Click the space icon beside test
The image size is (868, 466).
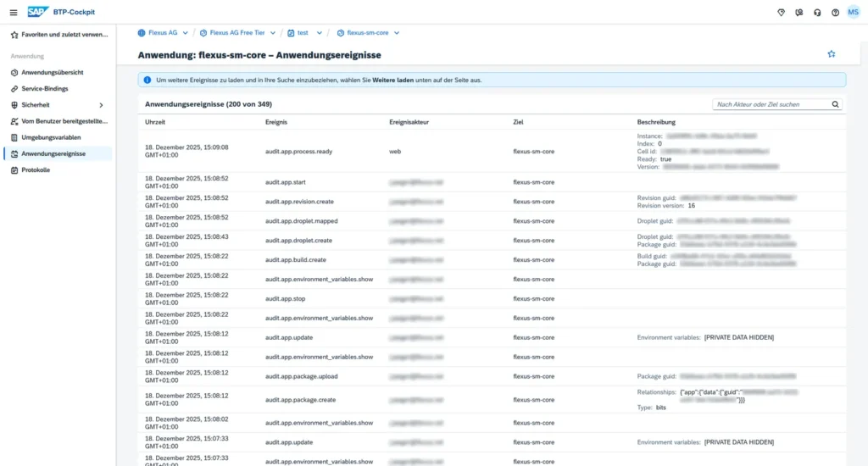tap(291, 33)
